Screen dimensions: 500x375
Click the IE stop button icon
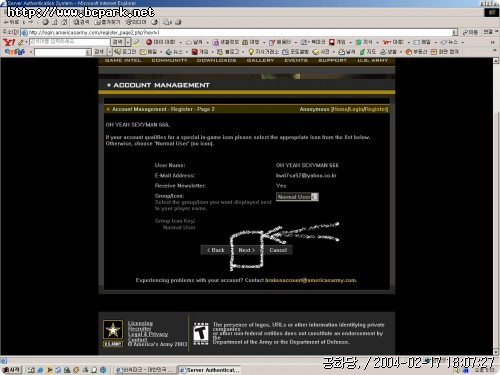(x=45, y=22)
